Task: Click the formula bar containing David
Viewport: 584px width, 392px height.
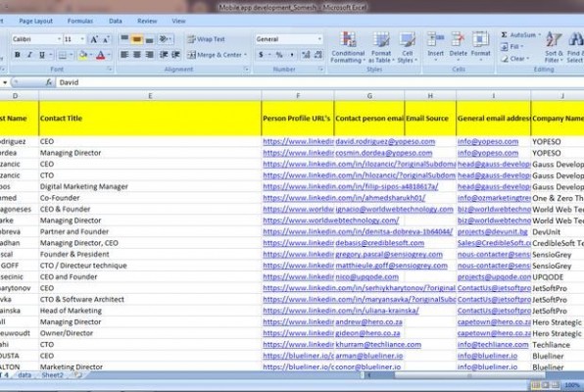Action: pyautogui.click(x=319, y=82)
